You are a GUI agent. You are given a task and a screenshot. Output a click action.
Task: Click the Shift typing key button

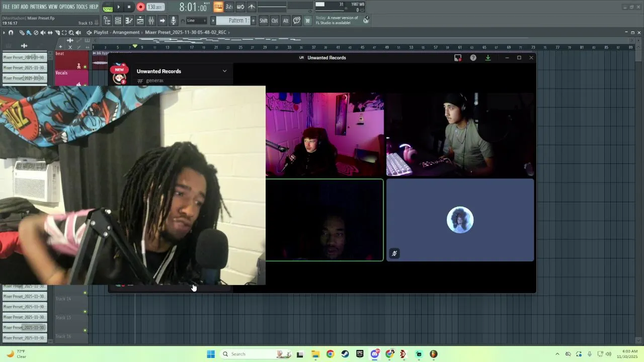tap(264, 21)
